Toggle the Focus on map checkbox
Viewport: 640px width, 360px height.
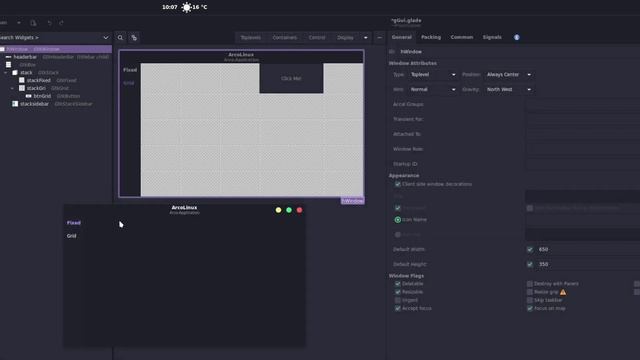tap(530, 308)
